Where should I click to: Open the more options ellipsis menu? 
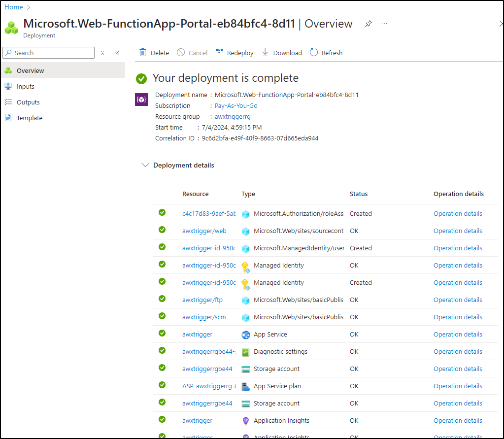tap(384, 24)
